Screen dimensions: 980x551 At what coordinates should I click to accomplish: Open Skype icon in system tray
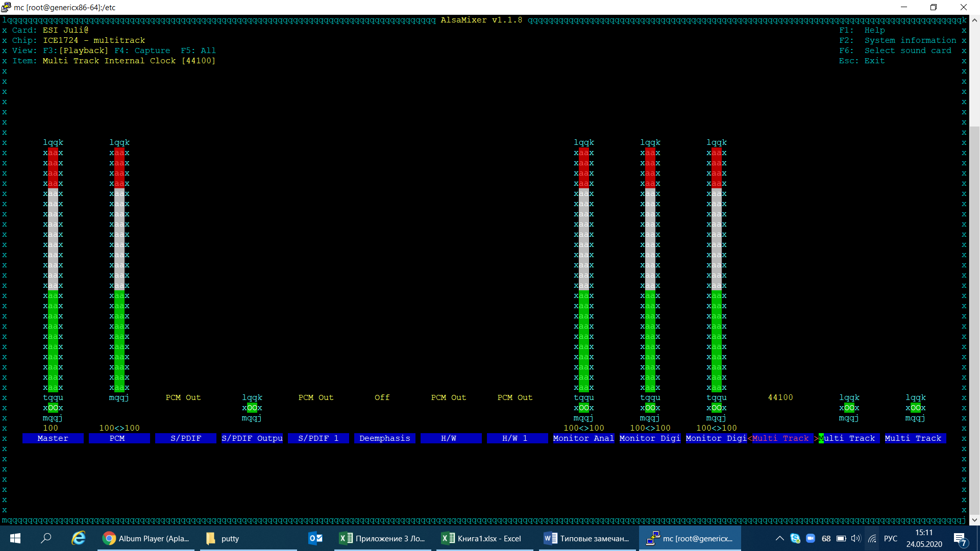pos(795,538)
